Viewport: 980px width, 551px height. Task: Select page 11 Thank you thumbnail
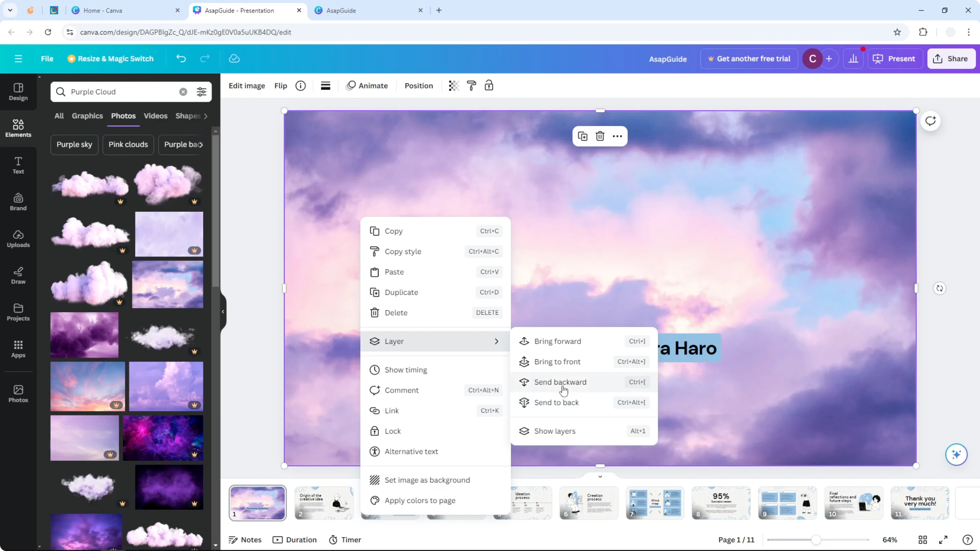[920, 503]
